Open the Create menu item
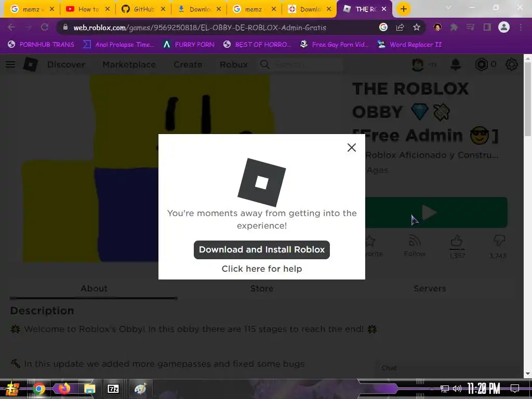The image size is (532, 399). [188, 64]
